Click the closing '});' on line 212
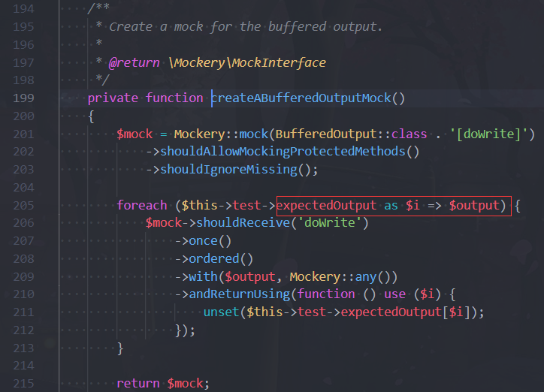 pyautogui.click(x=185, y=330)
